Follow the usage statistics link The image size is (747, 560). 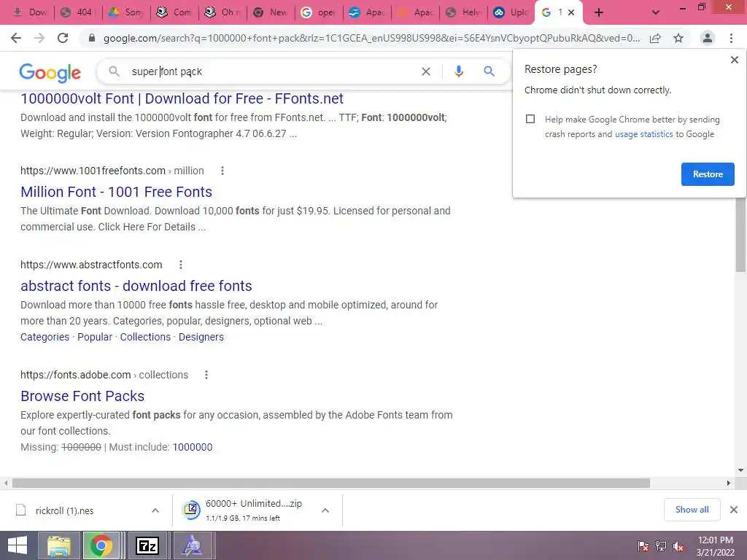point(643,134)
